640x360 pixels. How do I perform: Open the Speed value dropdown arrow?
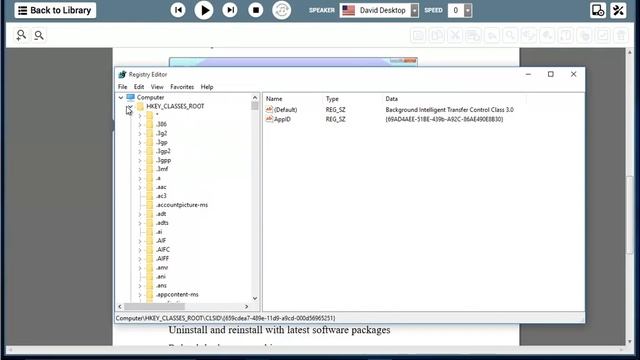click(x=468, y=10)
